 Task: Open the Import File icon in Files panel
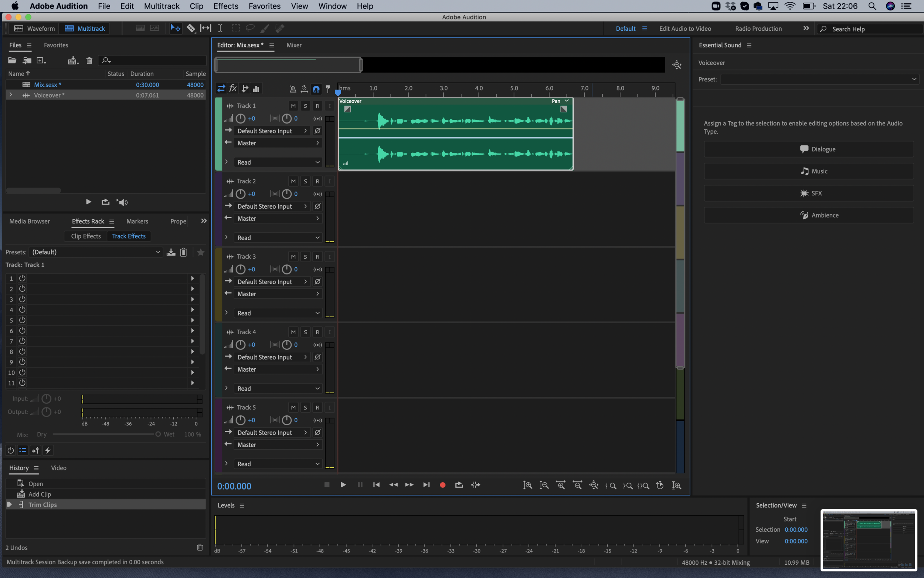pyautogui.click(x=27, y=60)
